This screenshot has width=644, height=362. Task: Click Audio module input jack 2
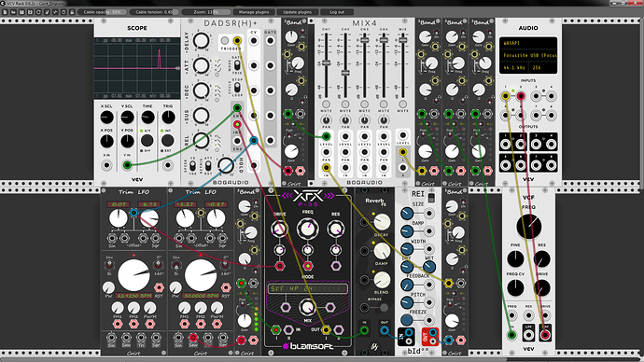click(x=521, y=96)
